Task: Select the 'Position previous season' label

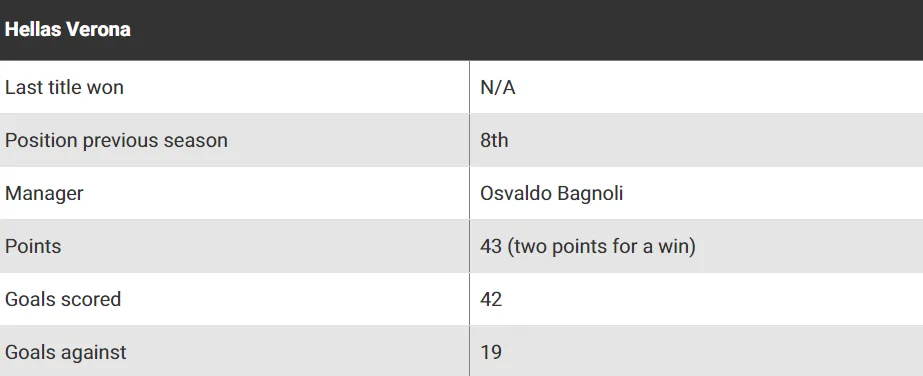Action: 116,141
